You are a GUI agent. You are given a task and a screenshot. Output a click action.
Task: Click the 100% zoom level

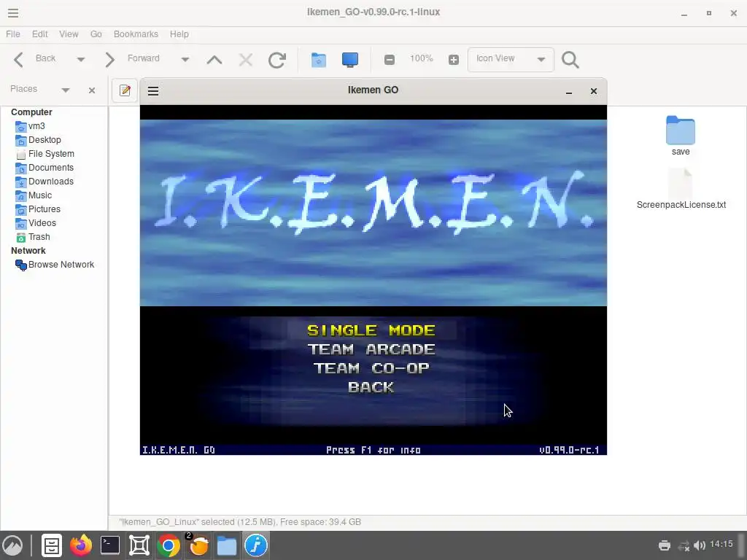[421, 58]
